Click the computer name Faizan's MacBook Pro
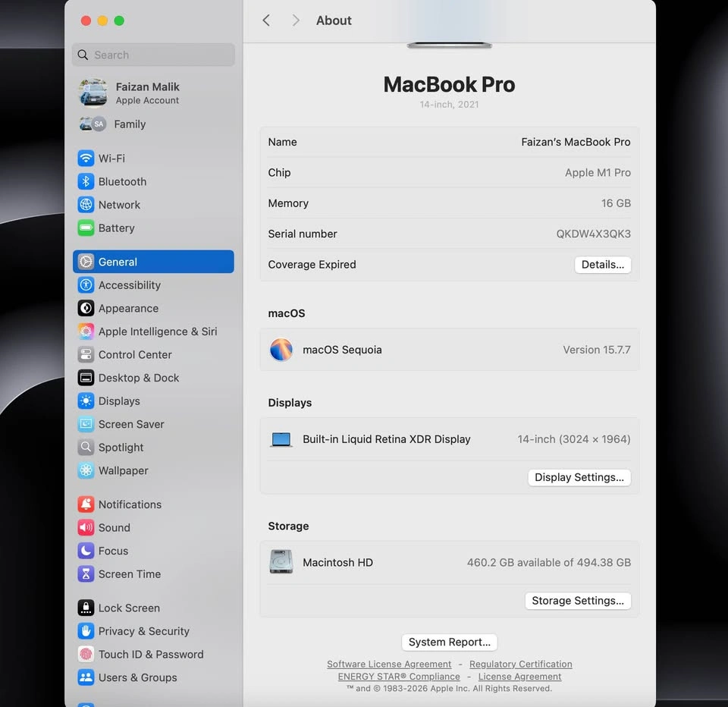 click(x=576, y=142)
